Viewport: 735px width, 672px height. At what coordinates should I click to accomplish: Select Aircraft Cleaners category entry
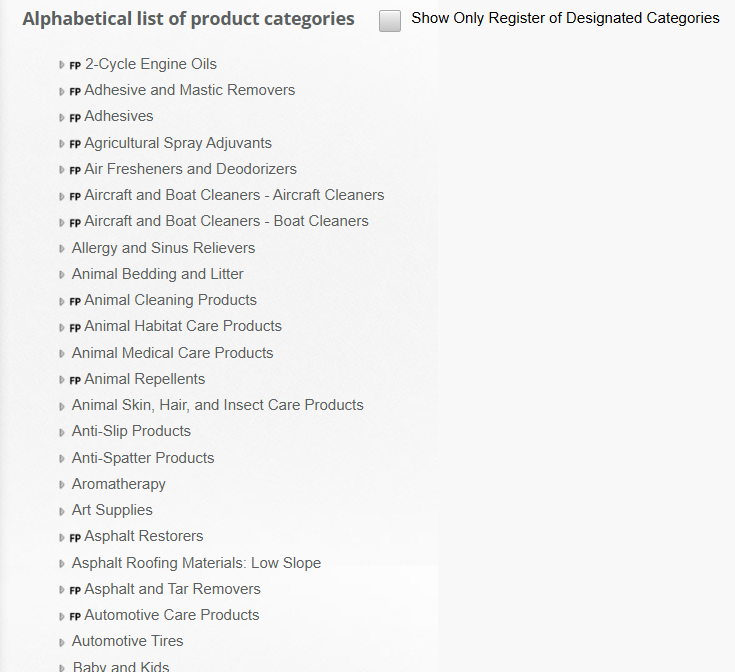click(234, 195)
